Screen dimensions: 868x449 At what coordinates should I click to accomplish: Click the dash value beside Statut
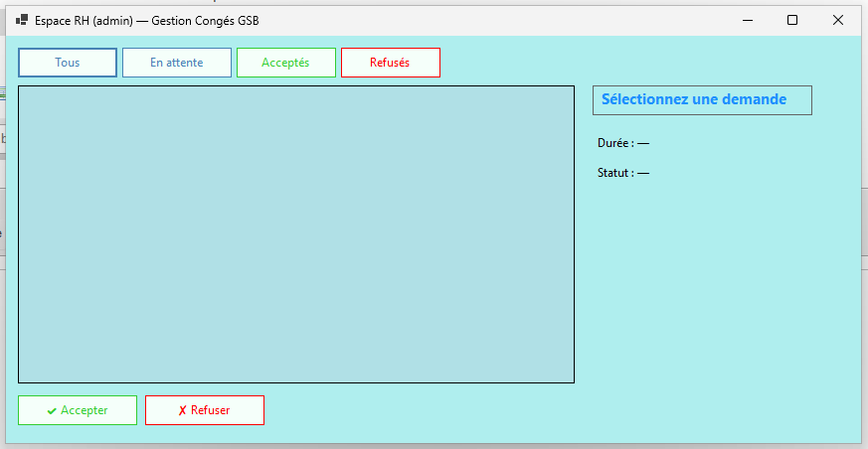pos(643,173)
